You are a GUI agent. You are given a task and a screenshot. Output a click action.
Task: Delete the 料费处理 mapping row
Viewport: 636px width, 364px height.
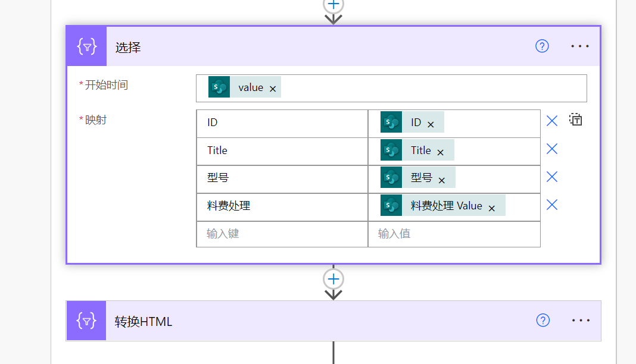tap(552, 205)
